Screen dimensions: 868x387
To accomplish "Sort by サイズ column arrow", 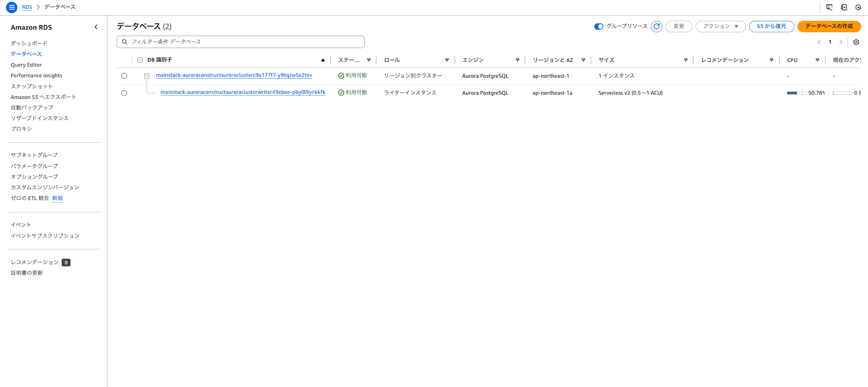I will point(686,60).
